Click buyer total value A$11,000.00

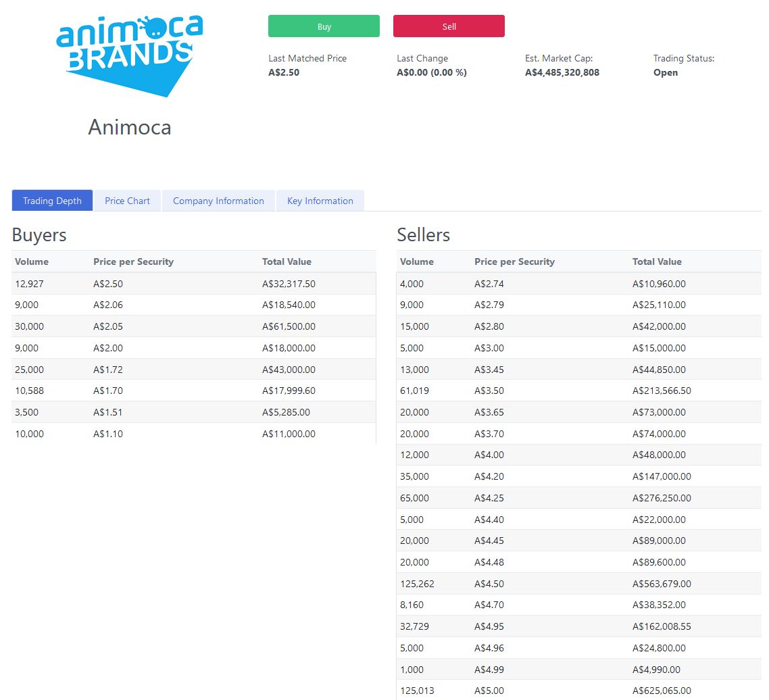289,434
